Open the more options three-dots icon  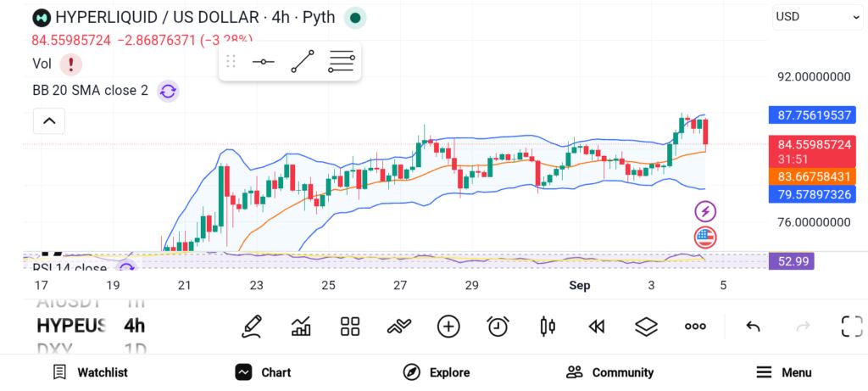pyautogui.click(x=695, y=327)
